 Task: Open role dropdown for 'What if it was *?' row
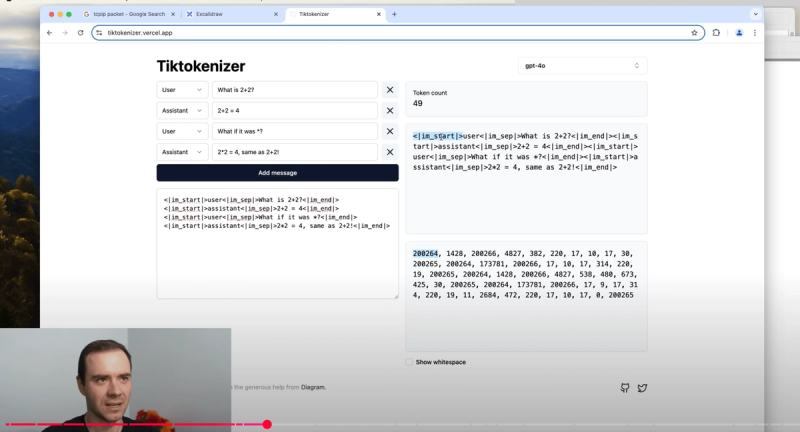[x=182, y=131]
